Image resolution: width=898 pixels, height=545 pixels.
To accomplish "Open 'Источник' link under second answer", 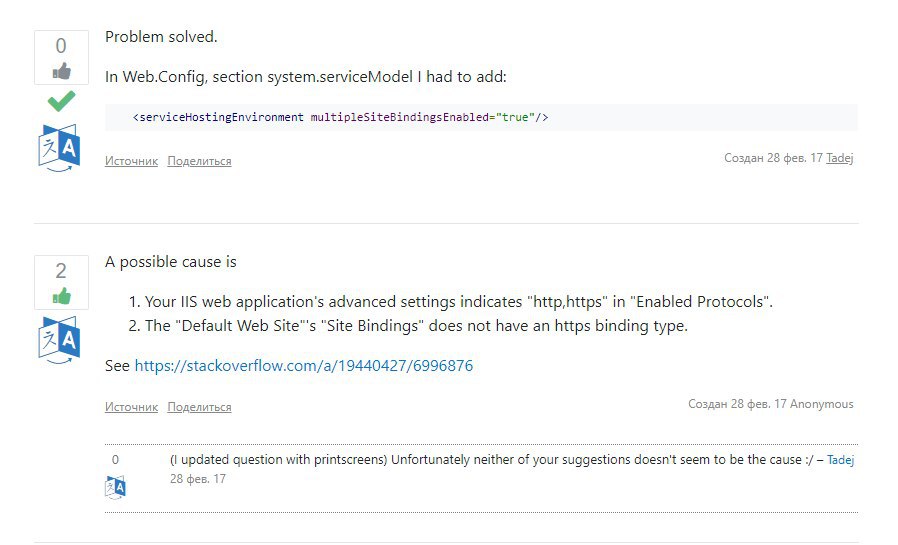I will [131, 407].
